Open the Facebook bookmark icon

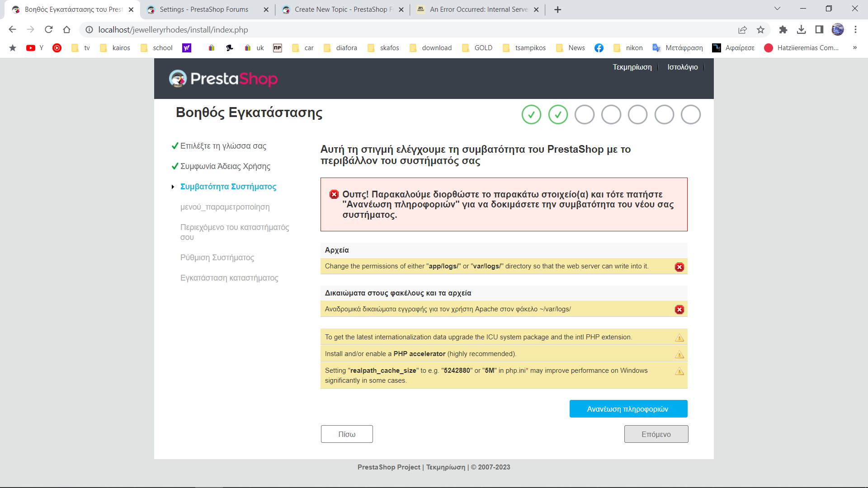click(599, 48)
